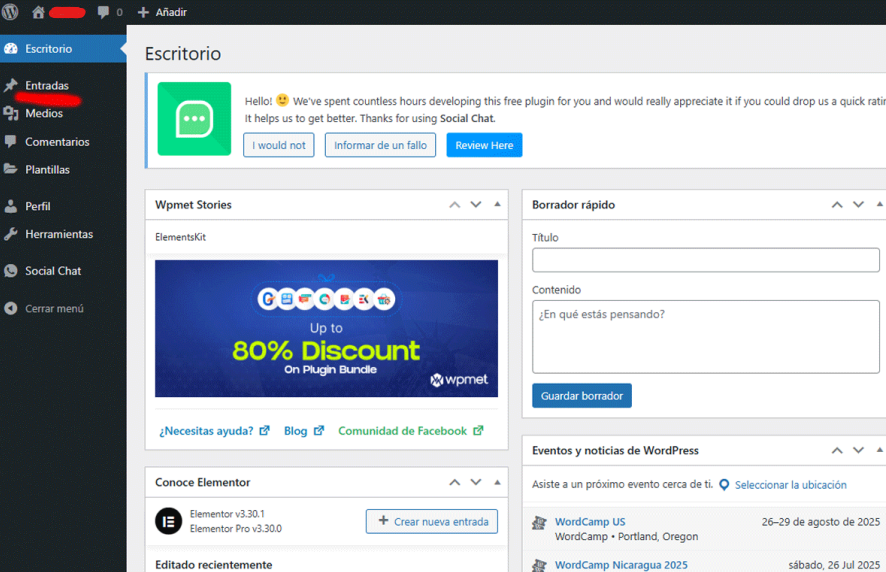Collapse the Conoce Elementor panel
Viewport: 886px width, 572px height.
497,482
